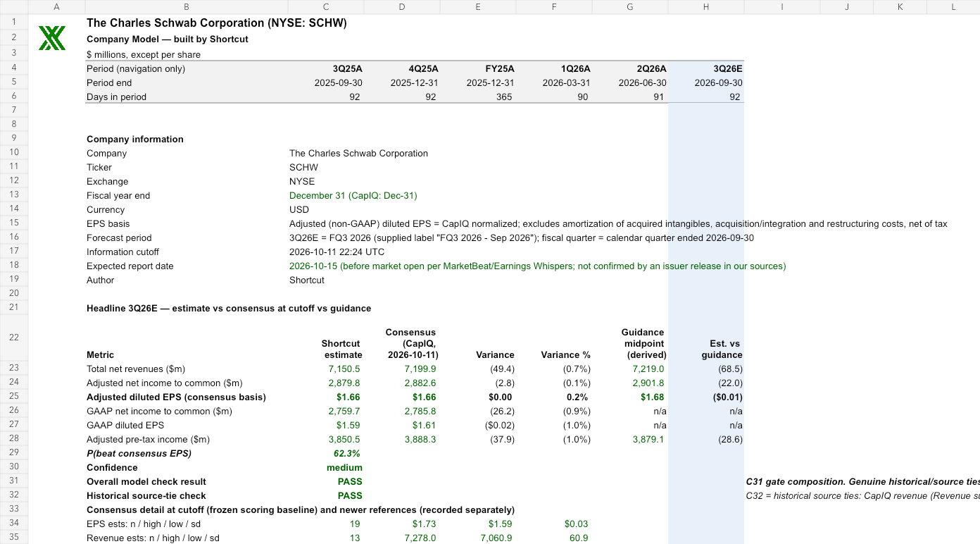Select adjusted pre-tax income estimate 3,850.5

click(x=344, y=439)
